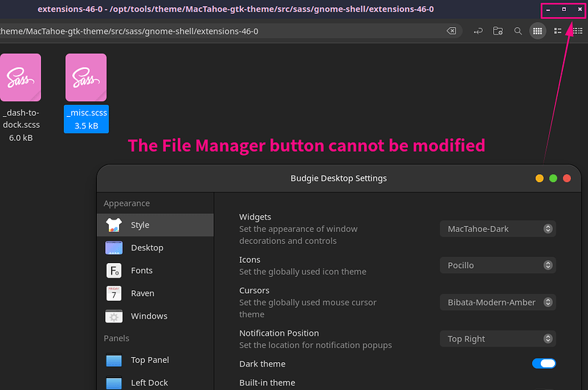Clear the path bar text with the erase icon
The height and width of the screenshot is (390, 588).
(x=451, y=31)
